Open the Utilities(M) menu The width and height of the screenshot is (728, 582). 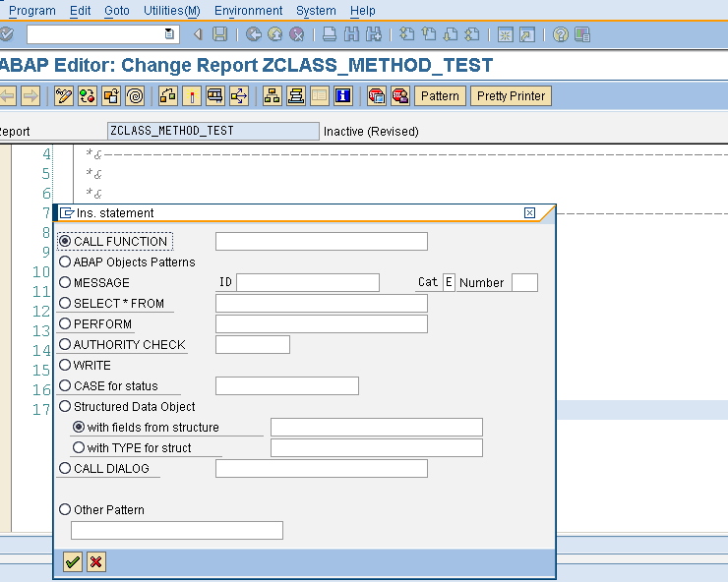tap(172, 10)
